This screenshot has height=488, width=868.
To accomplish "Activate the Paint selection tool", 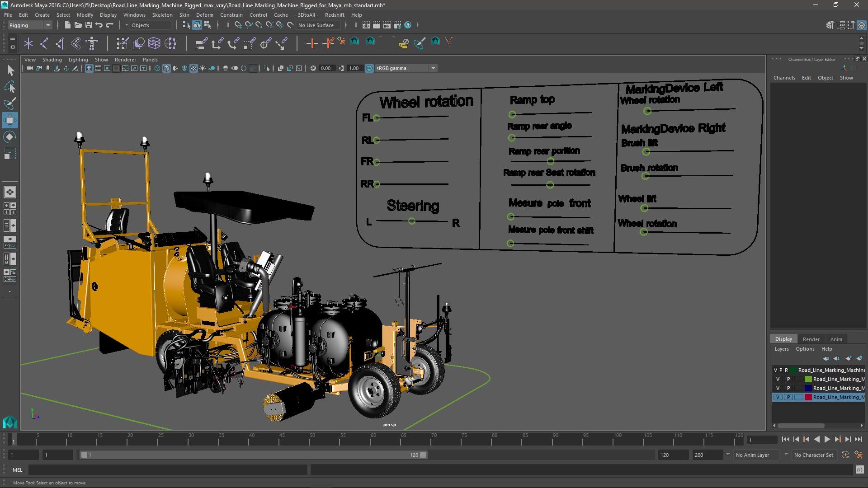I will (x=10, y=103).
